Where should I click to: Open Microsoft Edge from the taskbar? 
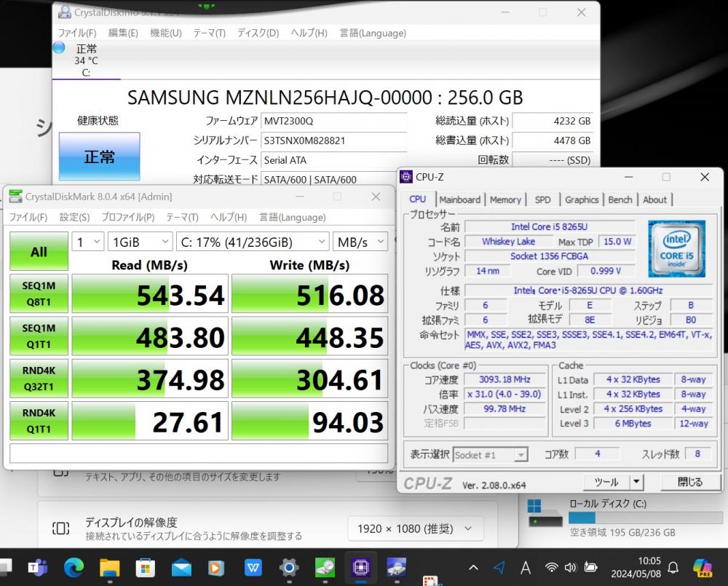(74, 567)
